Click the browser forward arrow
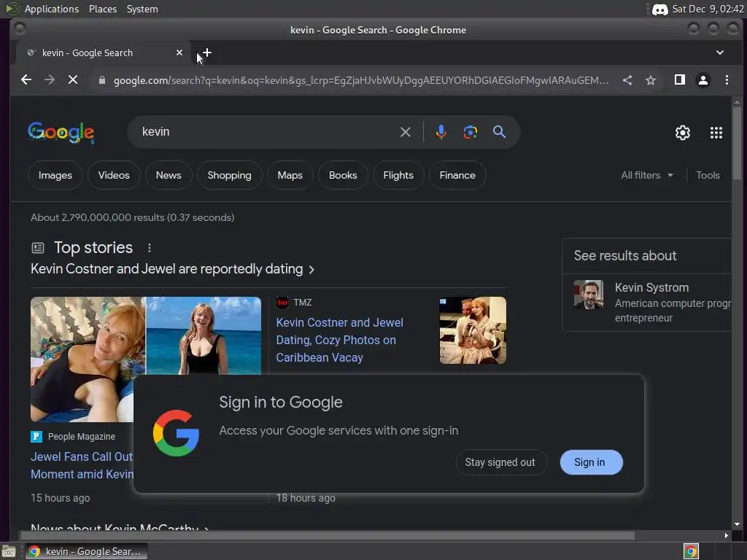The image size is (747, 560). 50,80
